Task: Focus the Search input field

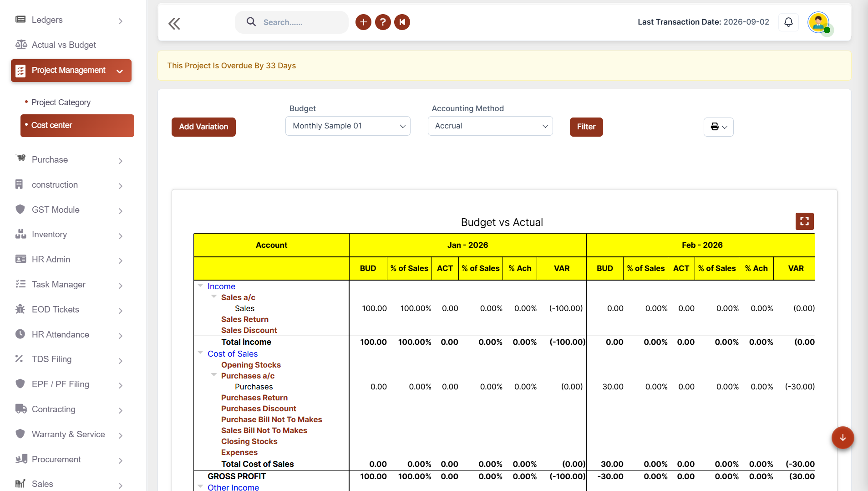Action: 292,22
